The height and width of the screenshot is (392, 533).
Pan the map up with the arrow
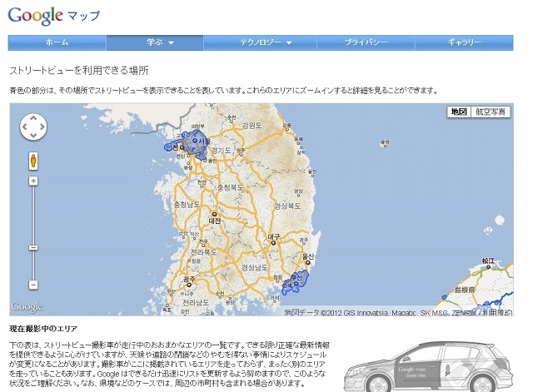33,118
